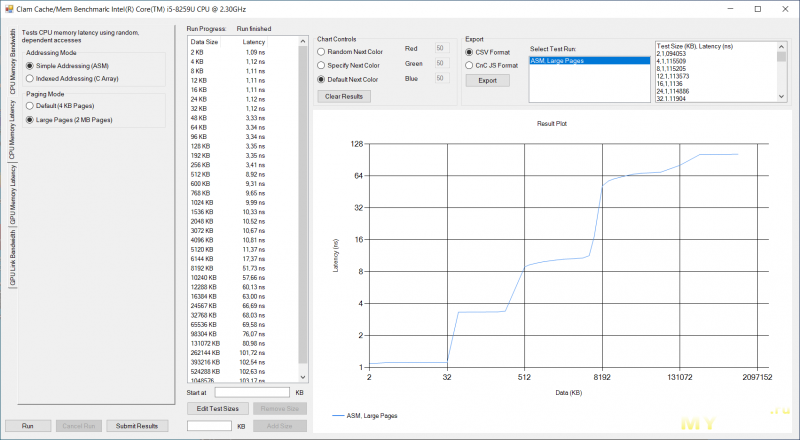Minimize the benchmark window
Screen dimensions: 800x440
[x=731, y=9]
